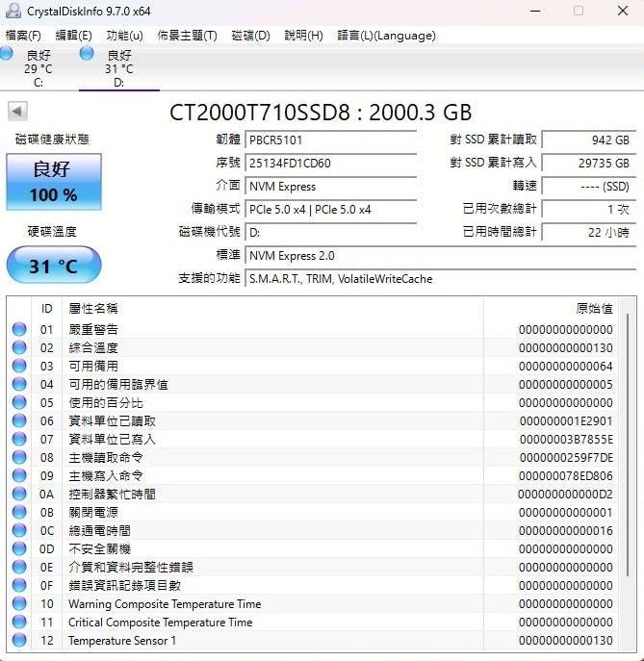Switch to the C: disk tab

pyautogui.click(x=39, y=68)
